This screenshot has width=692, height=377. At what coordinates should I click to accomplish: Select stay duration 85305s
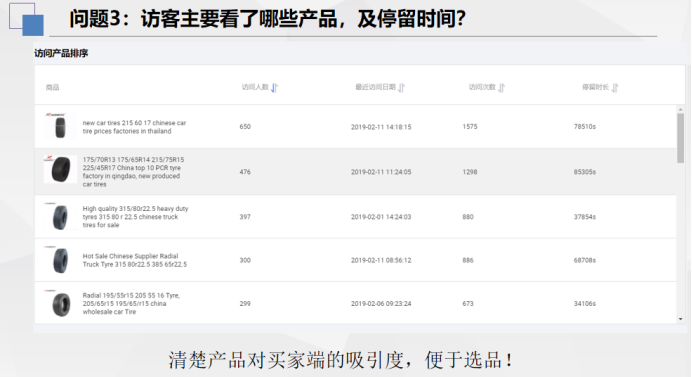pos(585,172)
